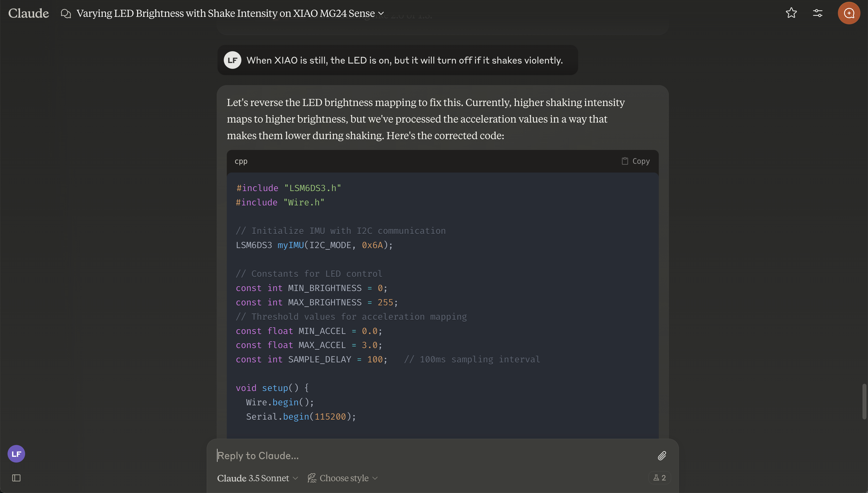Click the 'Constants for LED control' comment

tap(309, 273)
